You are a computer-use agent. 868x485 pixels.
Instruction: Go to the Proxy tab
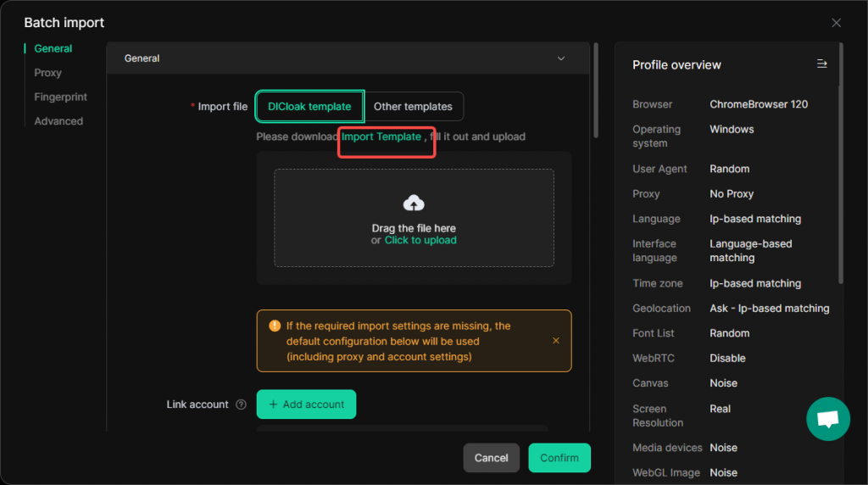pos(47,73)
